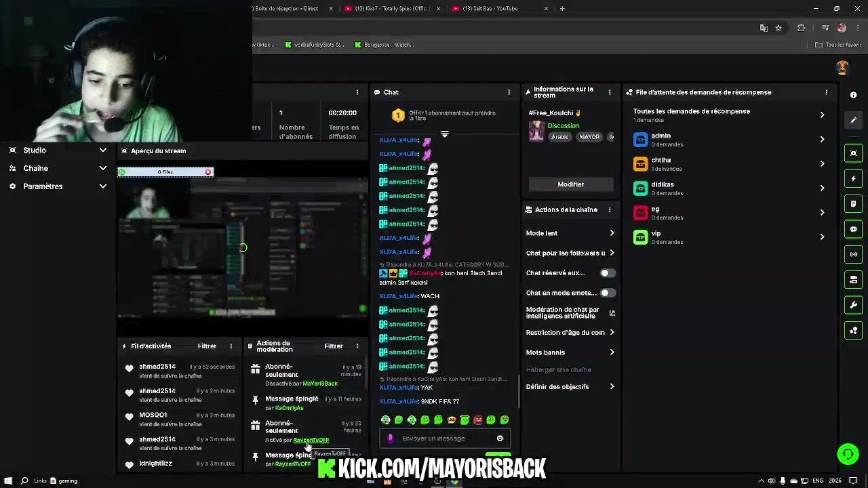Viewport: 868px width, 488px height.
Task: Click the MaYorISBack username in moderation actions
Action: click(x=320, y=384)
